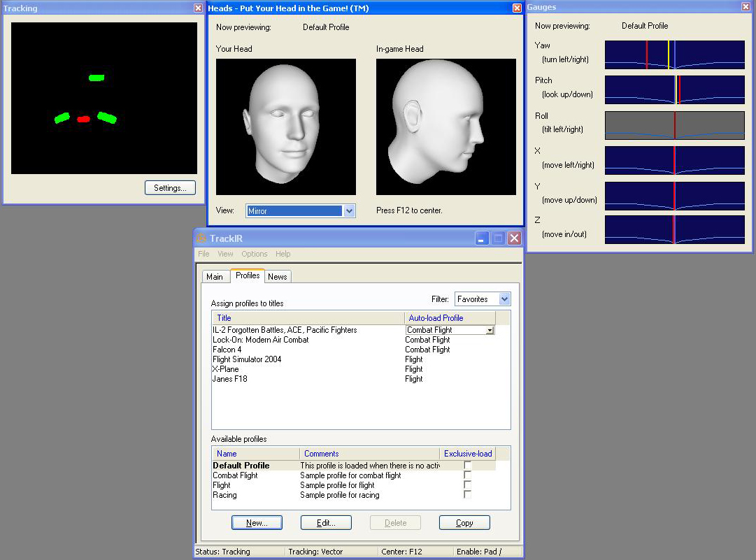Image resolution: width=756 pixels, height=560 pixels.
Task: Open the File menu
Action: (204, 254)
